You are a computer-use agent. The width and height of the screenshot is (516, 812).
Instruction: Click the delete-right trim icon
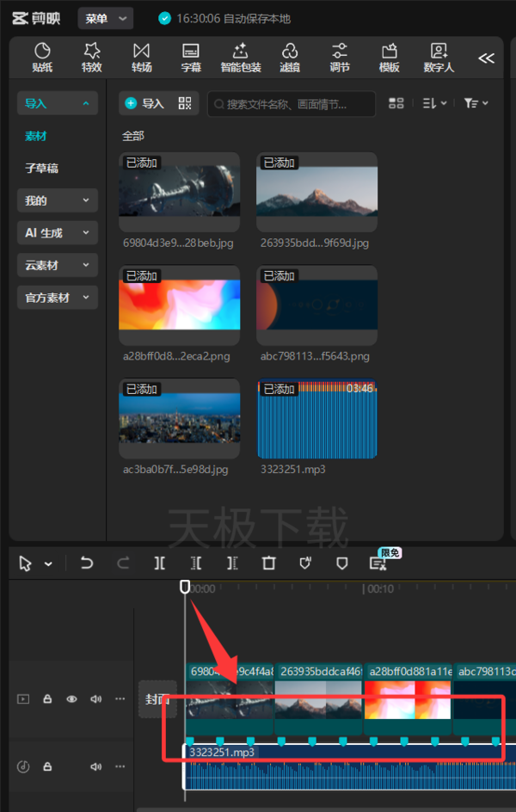(x=232, y=563)
